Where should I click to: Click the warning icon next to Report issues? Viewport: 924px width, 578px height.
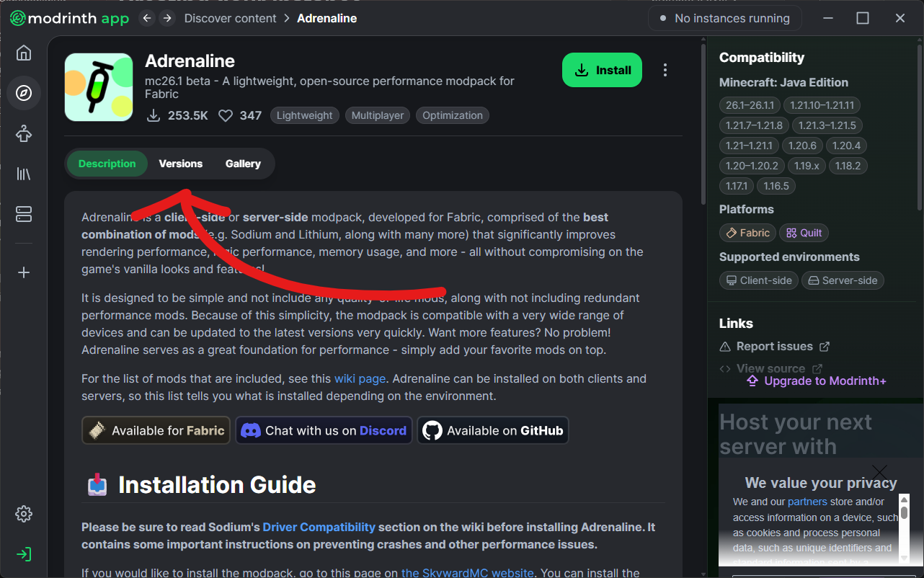pyautogui.click(x=725, y=347)
